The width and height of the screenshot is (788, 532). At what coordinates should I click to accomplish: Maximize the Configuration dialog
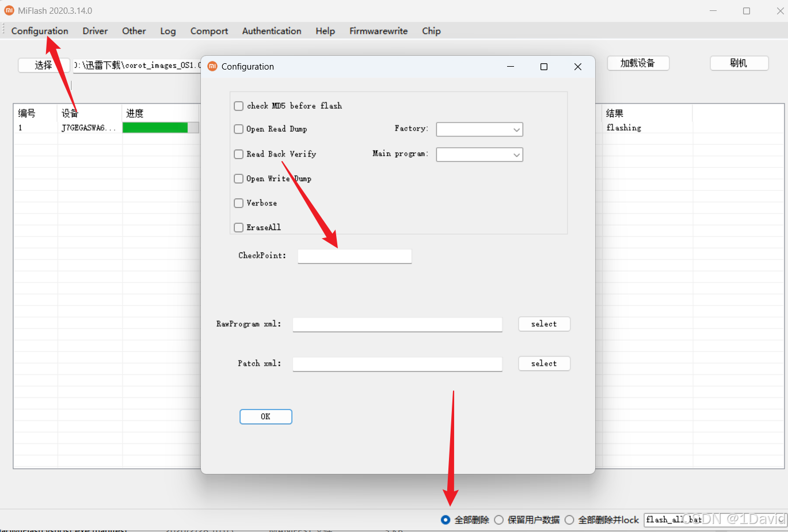(x=544, y=67)
